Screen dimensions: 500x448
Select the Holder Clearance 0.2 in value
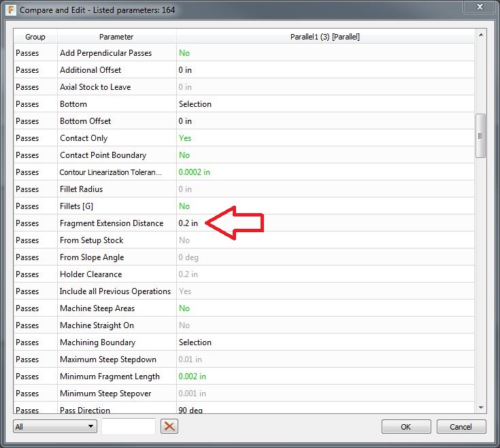point(188,274)
